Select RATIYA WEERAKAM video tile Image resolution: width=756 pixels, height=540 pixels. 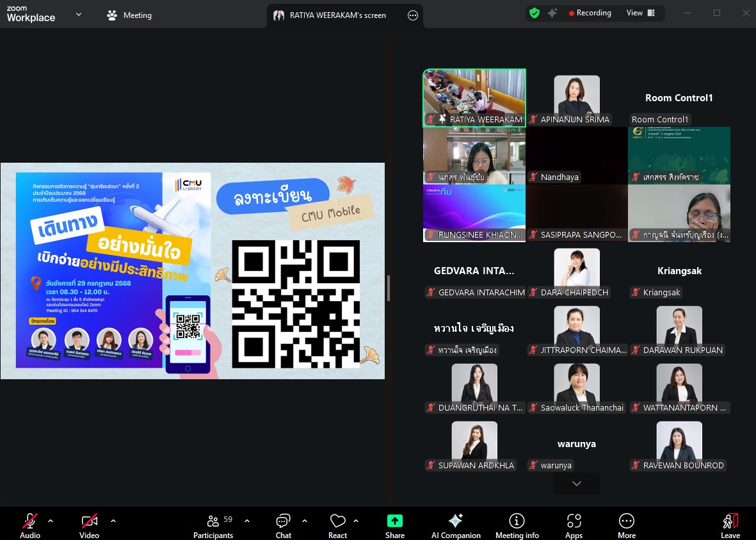click(x=474, y=98)
